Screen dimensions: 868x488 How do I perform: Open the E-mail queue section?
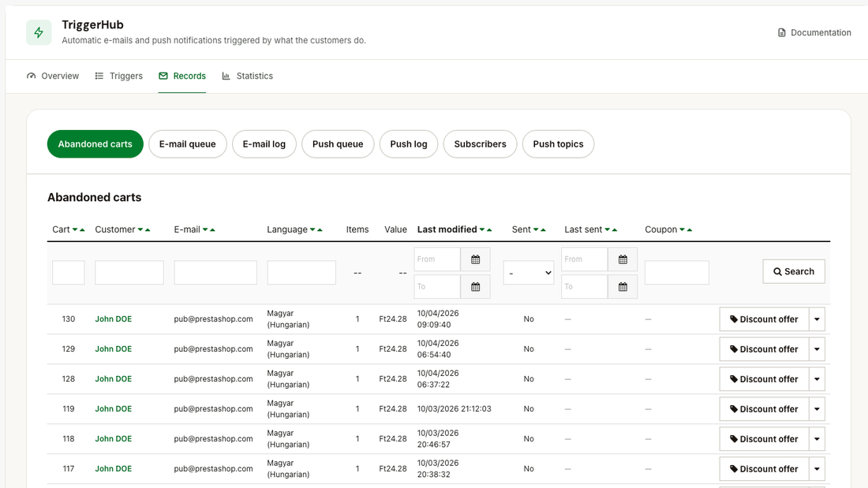188,143
